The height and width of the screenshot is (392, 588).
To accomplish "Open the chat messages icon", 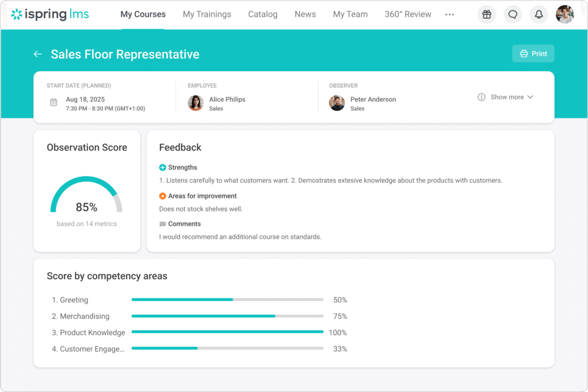I will pyautogui.click(x=513, y=14).
